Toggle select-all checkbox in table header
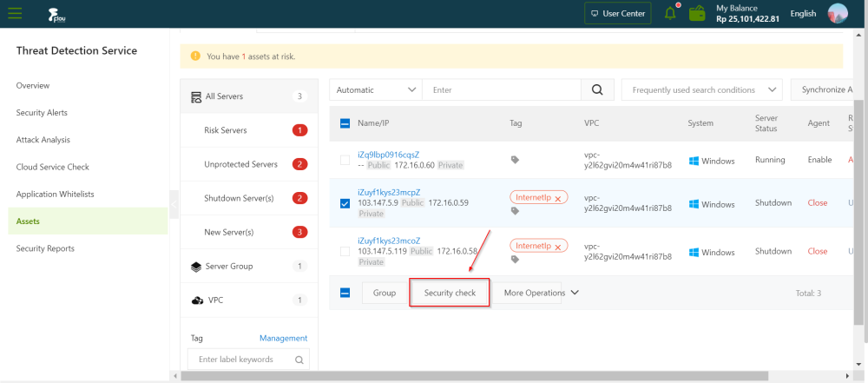The height and width of the screenshot is (383, 868). click(x=345, y=123)
